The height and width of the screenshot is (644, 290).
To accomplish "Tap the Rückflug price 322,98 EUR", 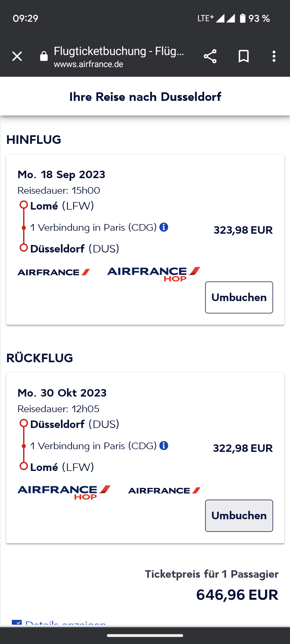I will [243, 448].
